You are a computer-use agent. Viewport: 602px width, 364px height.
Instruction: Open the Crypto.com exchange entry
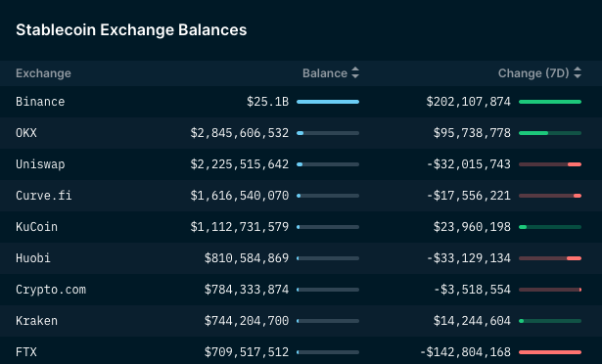pos(51,290)
